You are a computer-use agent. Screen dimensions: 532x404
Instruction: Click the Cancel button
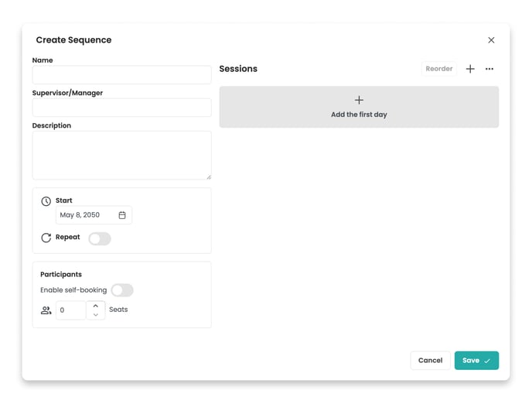[x=430, y=360]
